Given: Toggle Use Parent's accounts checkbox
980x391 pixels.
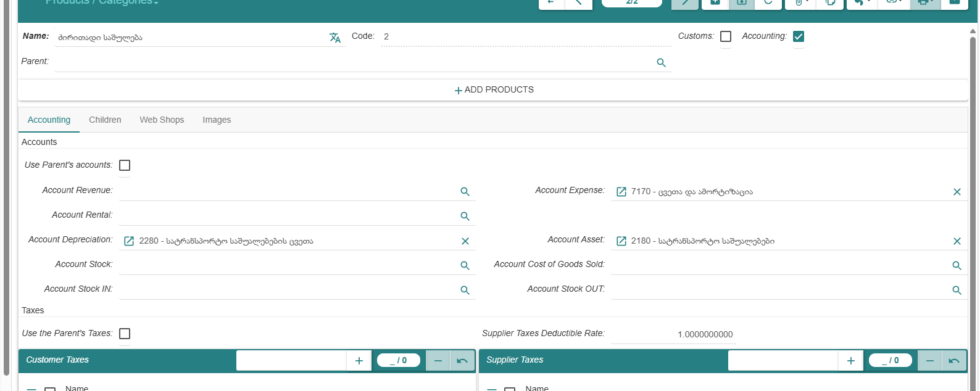Looking at the screenshot, I should pos(125,165).
